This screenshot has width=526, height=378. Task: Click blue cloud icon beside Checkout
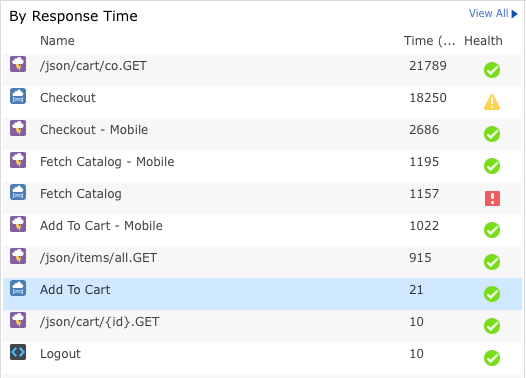(18, 96)
